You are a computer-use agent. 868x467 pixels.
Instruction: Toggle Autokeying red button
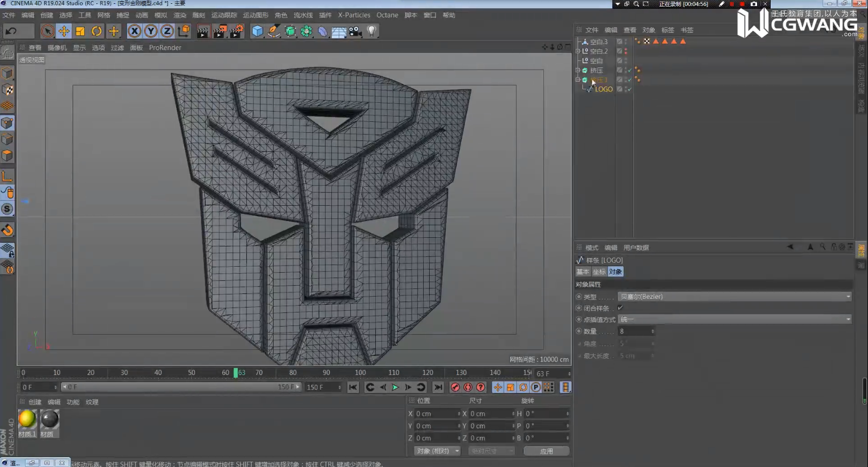468,387
